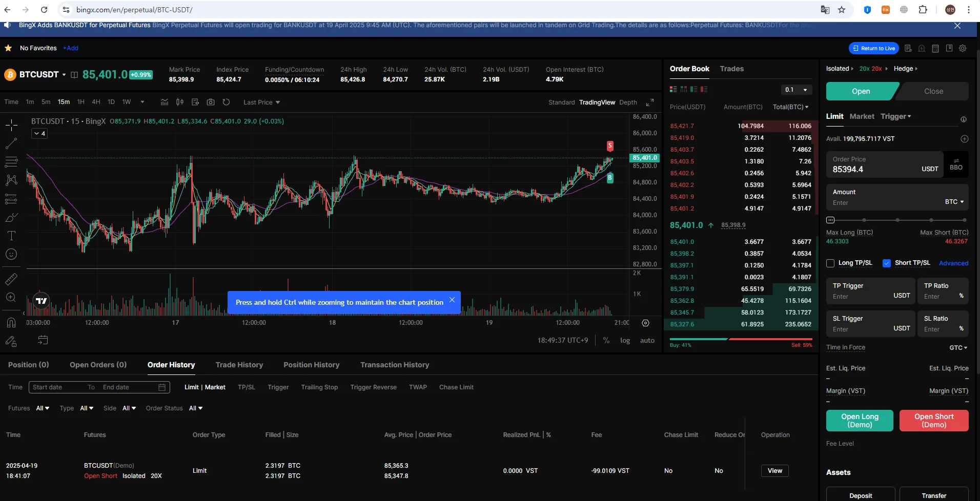This screenshot has width=980, height=501.
Task: Change the candlestick chart style
Action: (x=180, y=102)
